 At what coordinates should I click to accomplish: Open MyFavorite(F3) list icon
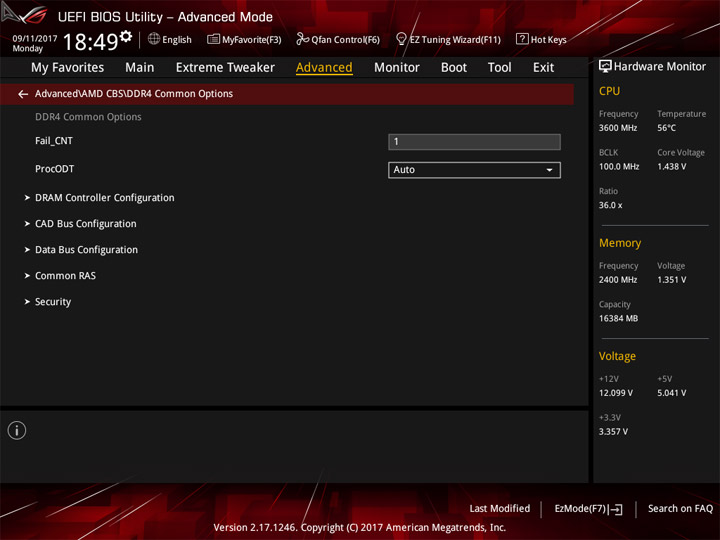[213, 39]
